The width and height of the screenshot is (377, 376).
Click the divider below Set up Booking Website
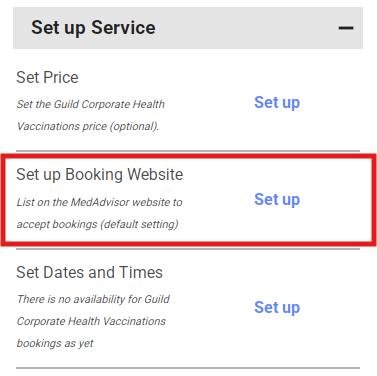188,249
